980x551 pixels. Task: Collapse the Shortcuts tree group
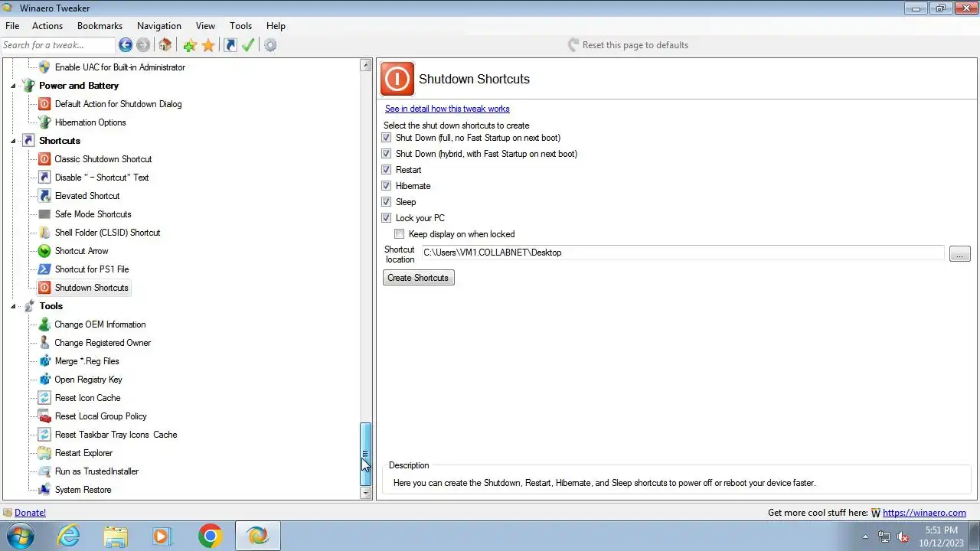coord(14,141)
